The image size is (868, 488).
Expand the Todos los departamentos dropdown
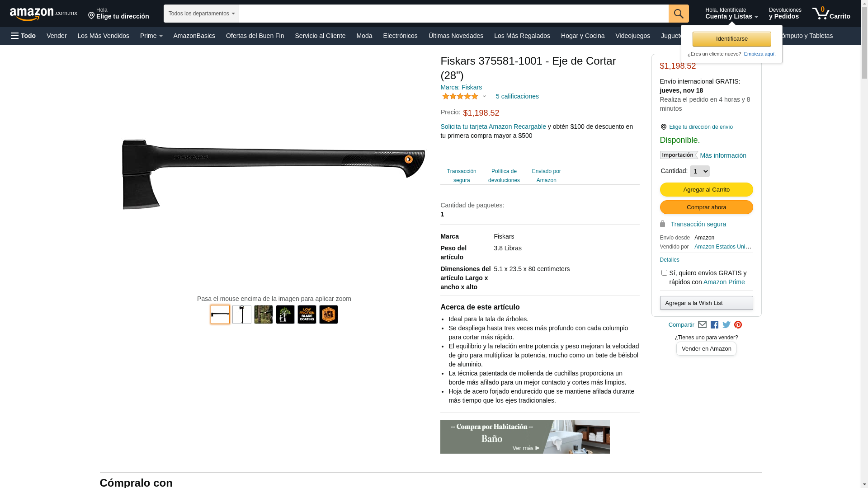pos(201,14)
